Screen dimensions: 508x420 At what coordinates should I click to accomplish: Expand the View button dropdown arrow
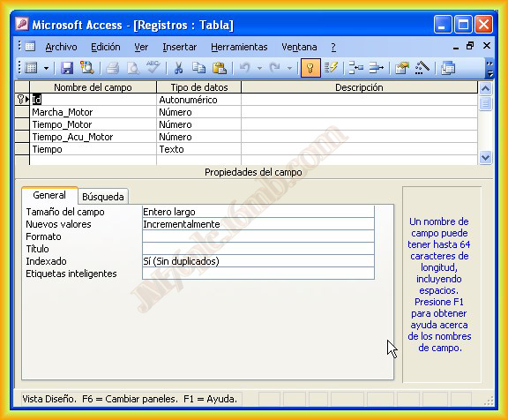pyautogui.click(x=47, y=68)
